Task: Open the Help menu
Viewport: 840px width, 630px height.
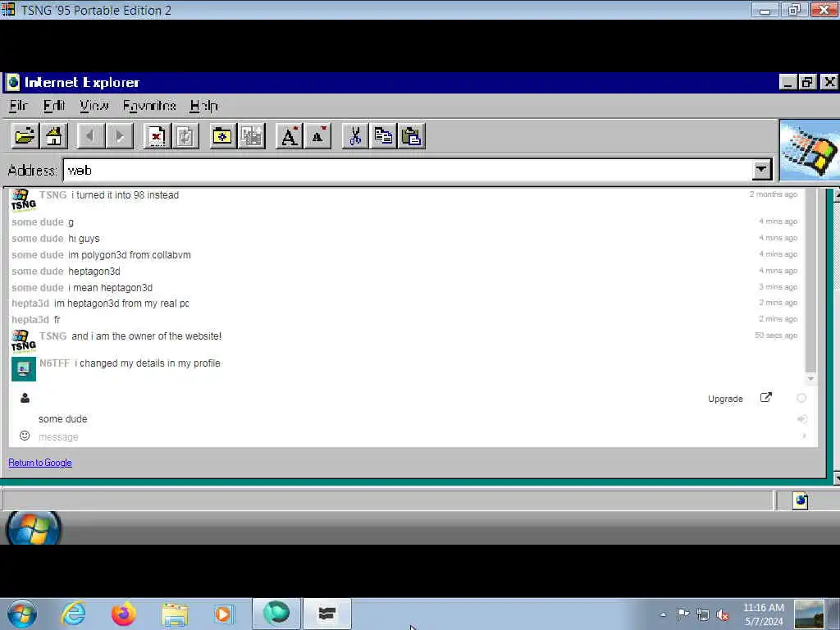Action: [204, 106]
